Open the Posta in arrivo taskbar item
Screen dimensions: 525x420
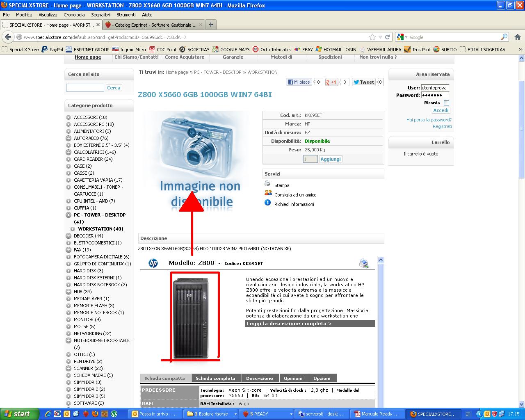coord(154,414)
